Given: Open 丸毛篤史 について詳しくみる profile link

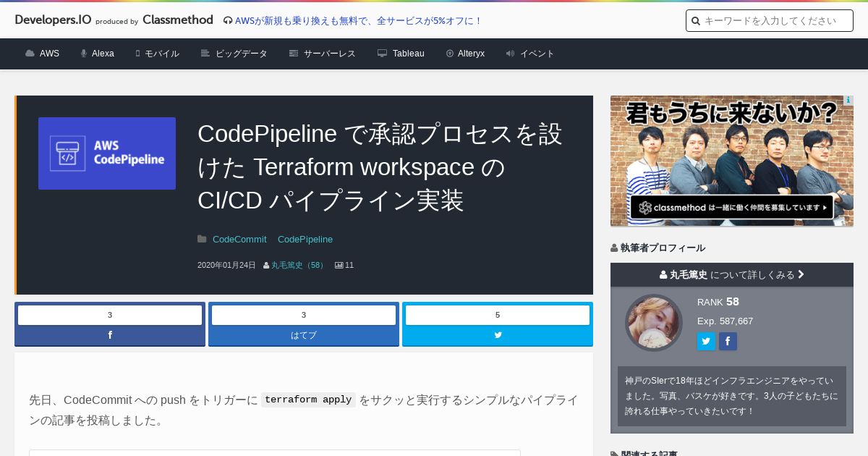Looking at the screenshot, I should [731, 274].
